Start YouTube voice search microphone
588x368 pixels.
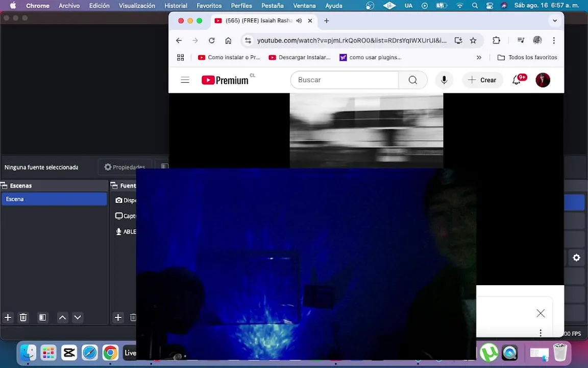(x=444, y=80)
